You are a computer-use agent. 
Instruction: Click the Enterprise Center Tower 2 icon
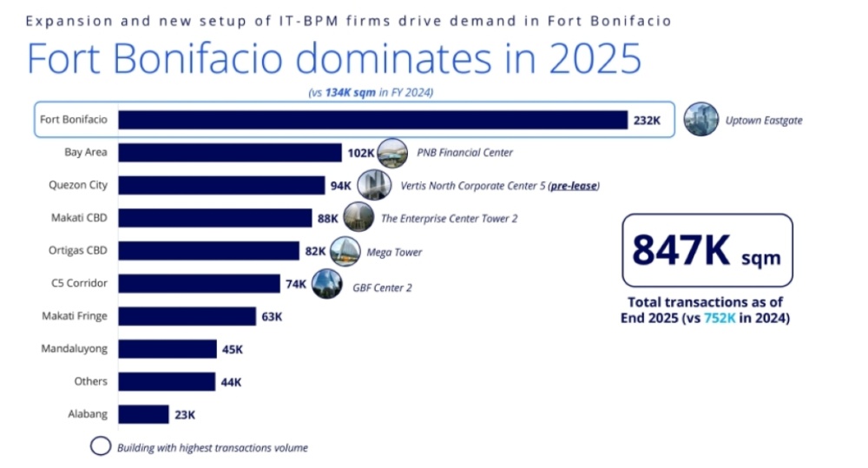click(358, 218)
